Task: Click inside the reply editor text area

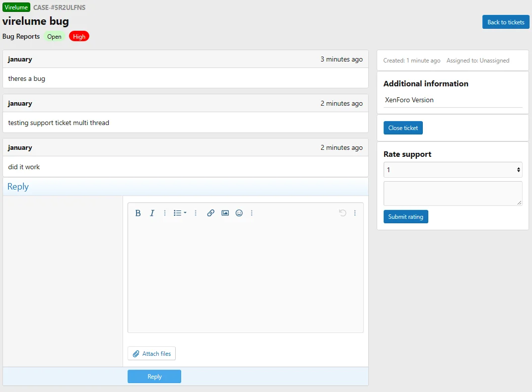Action: pos(246,277)
